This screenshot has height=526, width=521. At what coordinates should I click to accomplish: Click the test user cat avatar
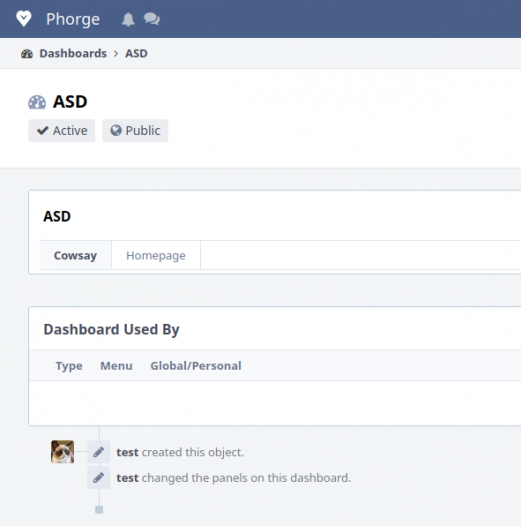(x=62, y=452)
